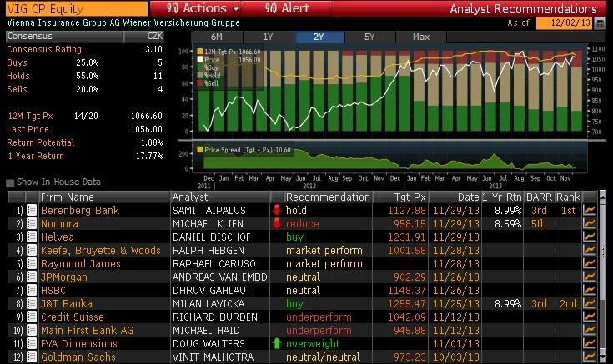Sort table by Tgt Px column header
Viewport: 613px width, 364px height.
[x=400, y=197]
